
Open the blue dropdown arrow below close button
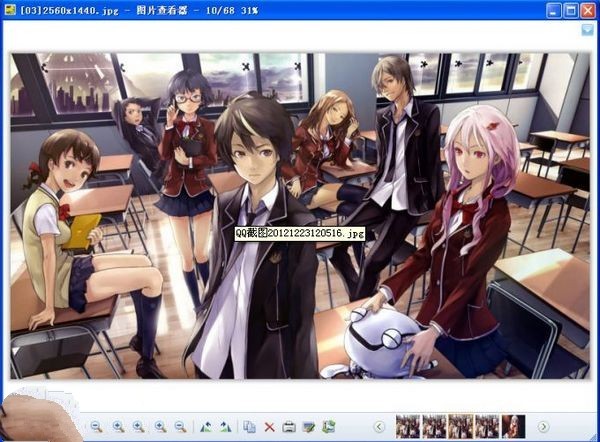[587, 29]
